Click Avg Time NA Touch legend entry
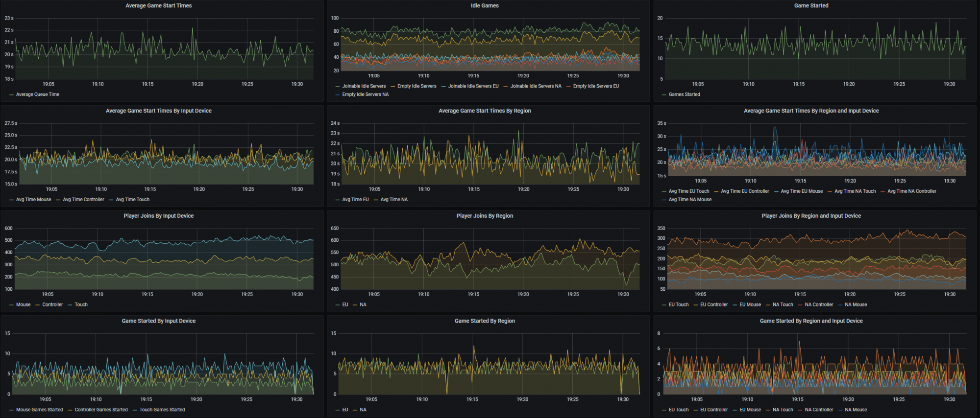The height and width of the screenshot is (418, 980). (x=855, y=191)
